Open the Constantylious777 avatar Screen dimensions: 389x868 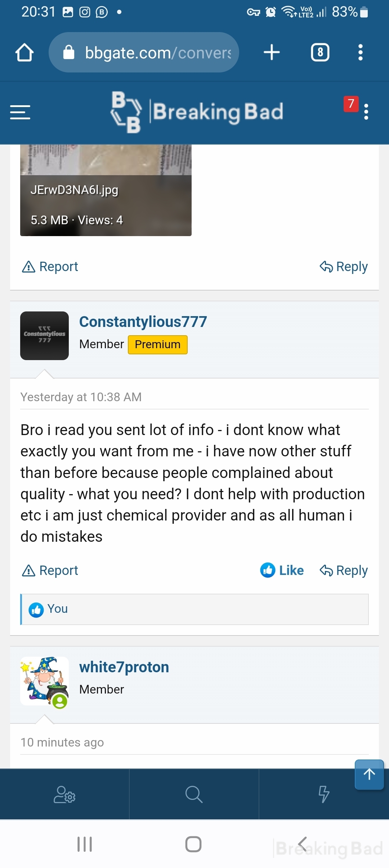(x=44, y=336)
